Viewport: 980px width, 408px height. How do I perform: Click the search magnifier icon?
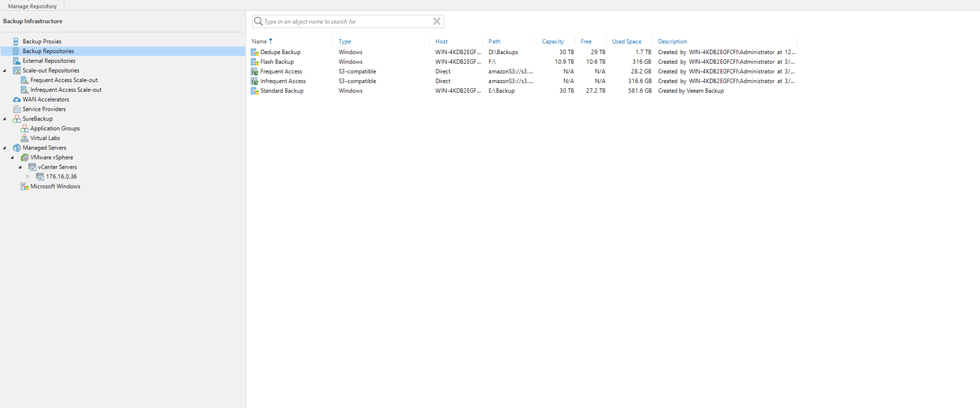tap(258, 21)
